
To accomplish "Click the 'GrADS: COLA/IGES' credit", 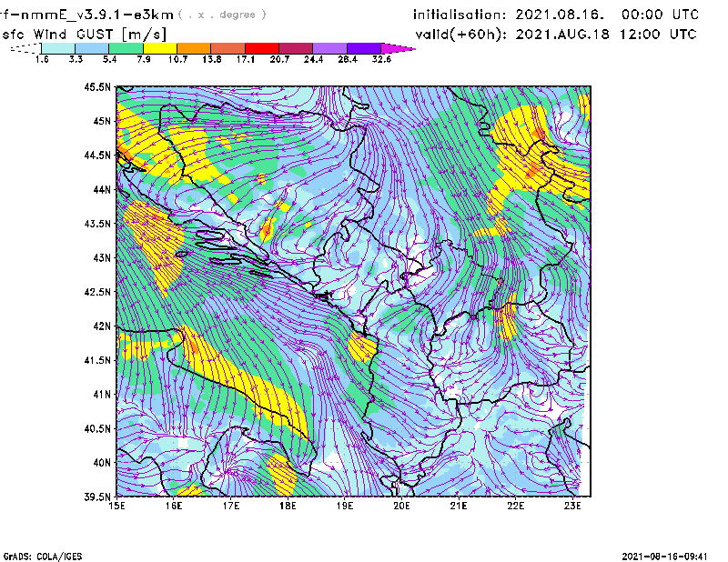I will click(x=43, y=557).
